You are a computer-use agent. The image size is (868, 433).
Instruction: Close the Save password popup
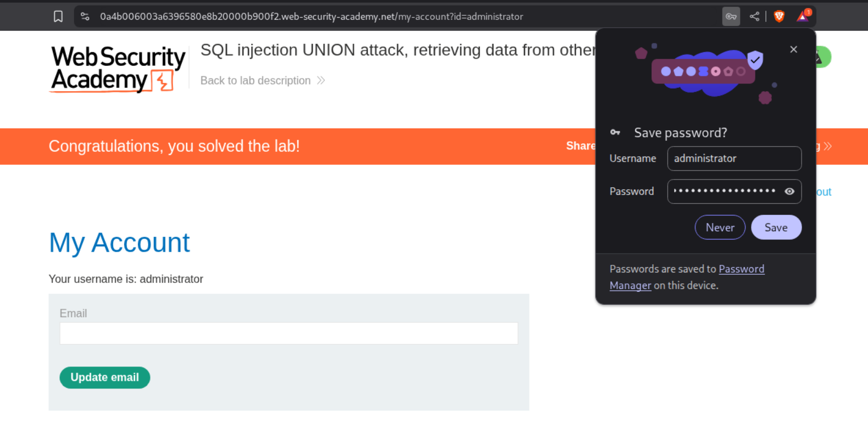793,49
